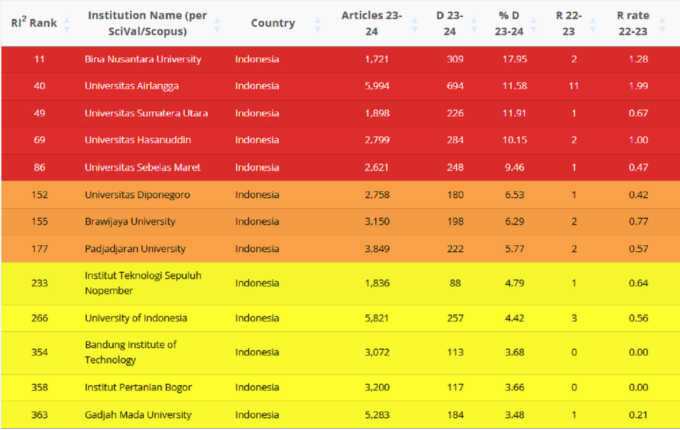Sort by R rate 22-23 column arrows
This screenshot has height=430, width=680.
tap(662, 24)
